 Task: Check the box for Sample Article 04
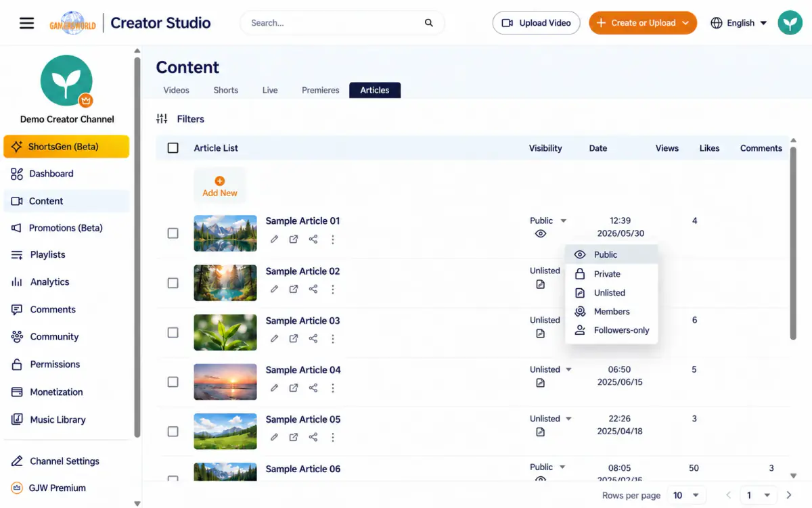click(x=173, y=382)
